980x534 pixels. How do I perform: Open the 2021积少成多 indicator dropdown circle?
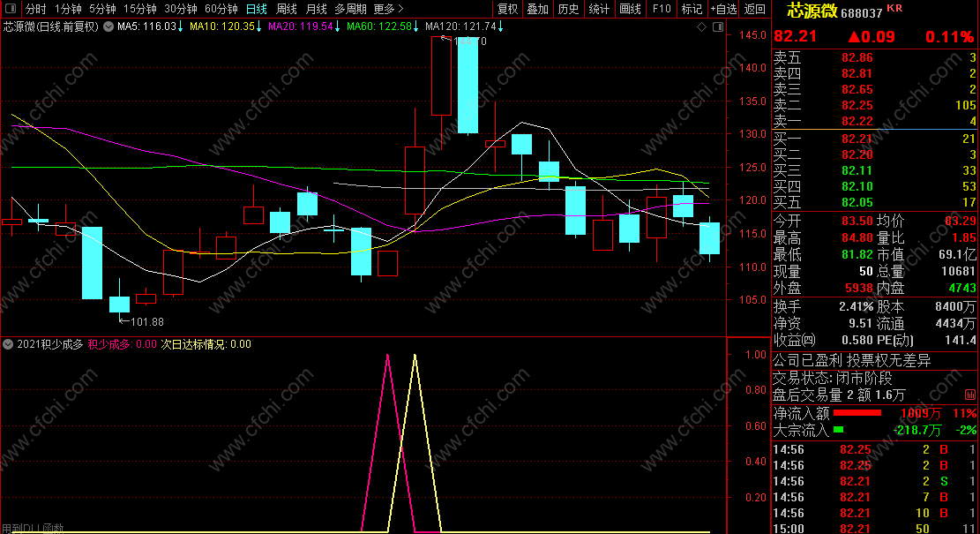(x=8, y=344)
